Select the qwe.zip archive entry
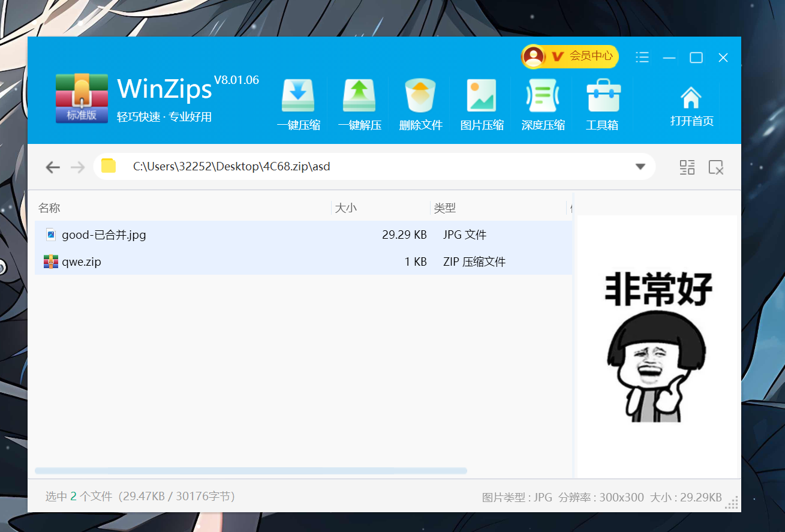Image resolution: width=785 pixels, height=532 pixels. point(82,262)
